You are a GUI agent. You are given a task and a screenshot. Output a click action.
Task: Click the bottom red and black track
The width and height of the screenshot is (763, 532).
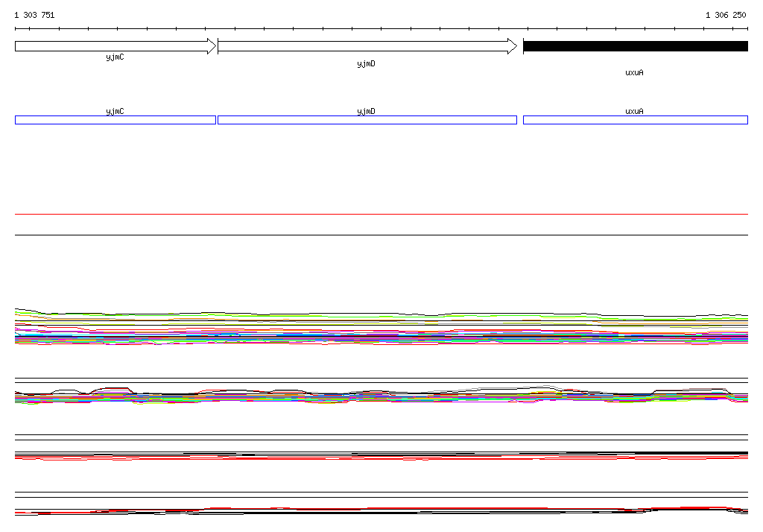(x=381, y=510)
